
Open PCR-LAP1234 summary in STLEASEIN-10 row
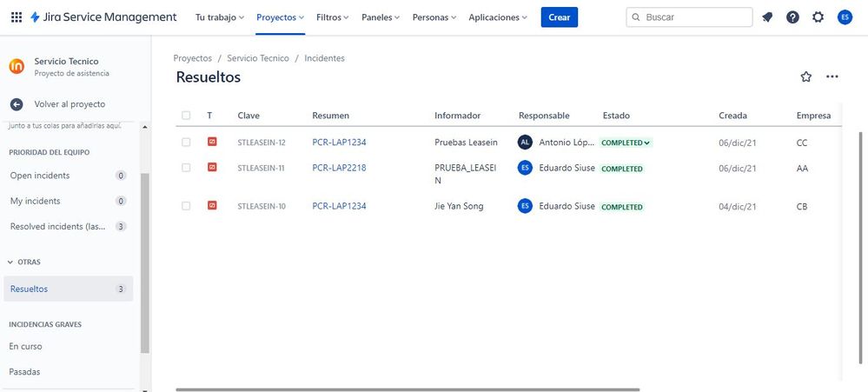click(340, 206)
